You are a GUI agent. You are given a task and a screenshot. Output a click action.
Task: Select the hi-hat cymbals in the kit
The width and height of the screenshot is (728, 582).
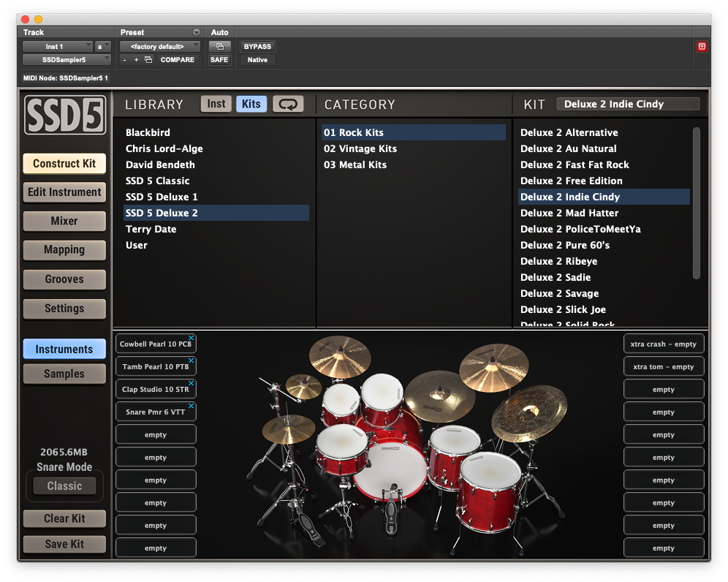coord(288,428)
